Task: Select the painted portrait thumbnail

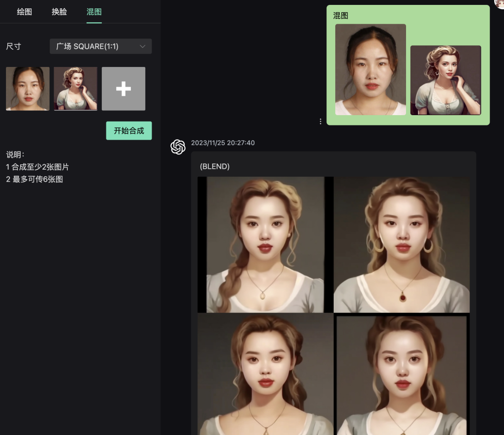Action: (75, 89)
